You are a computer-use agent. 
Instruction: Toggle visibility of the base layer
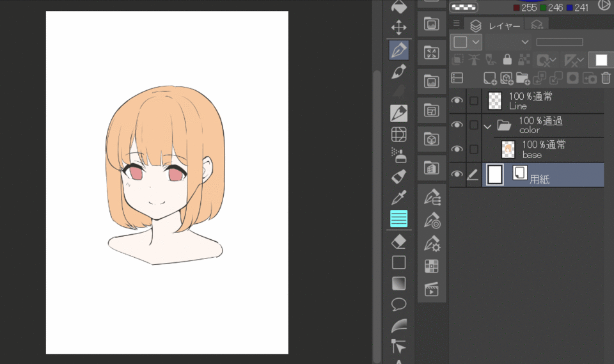tap(457, 149)
